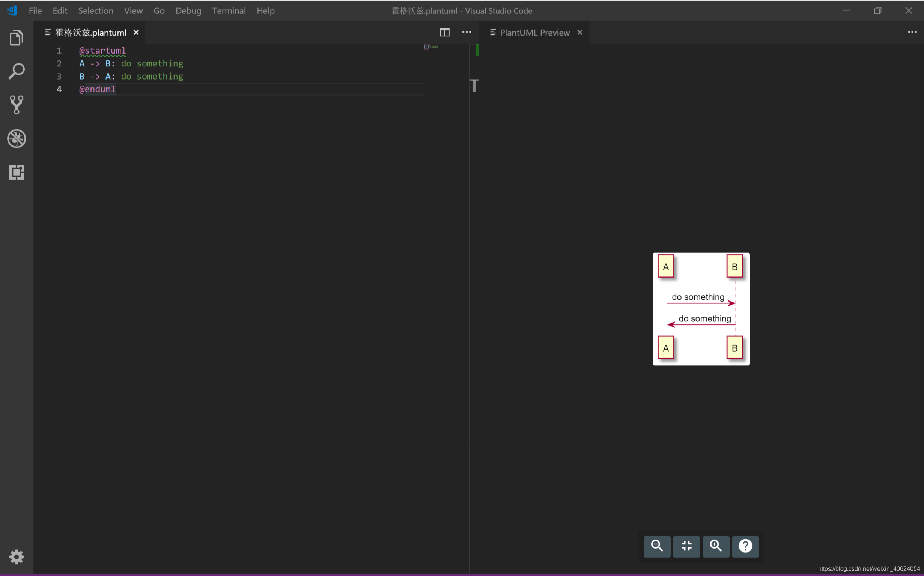This screenshot has height=576, width=924.
Task: Open the Selection menu
Action: (x=96, y=10)
